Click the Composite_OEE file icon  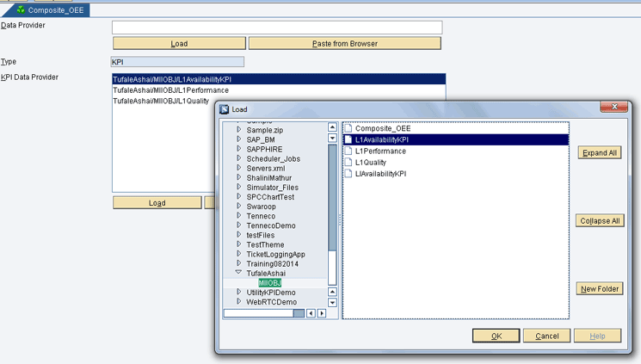tap(348, 128)
